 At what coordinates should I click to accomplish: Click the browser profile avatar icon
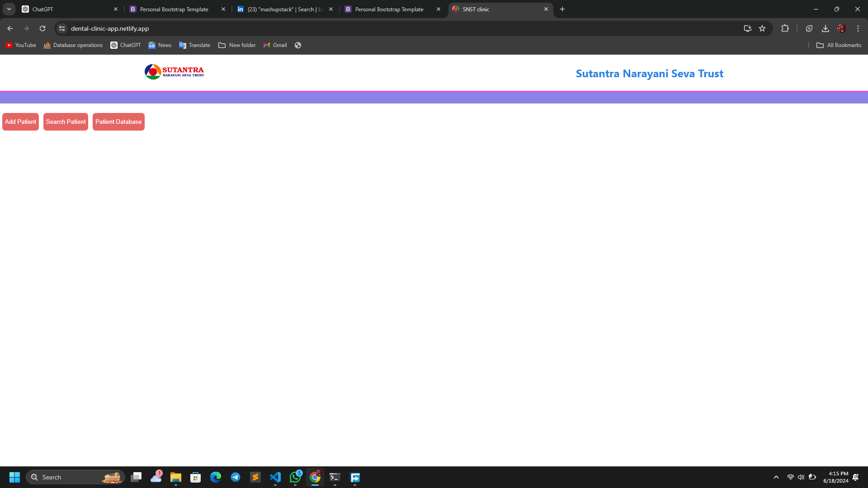click(841, 28)
